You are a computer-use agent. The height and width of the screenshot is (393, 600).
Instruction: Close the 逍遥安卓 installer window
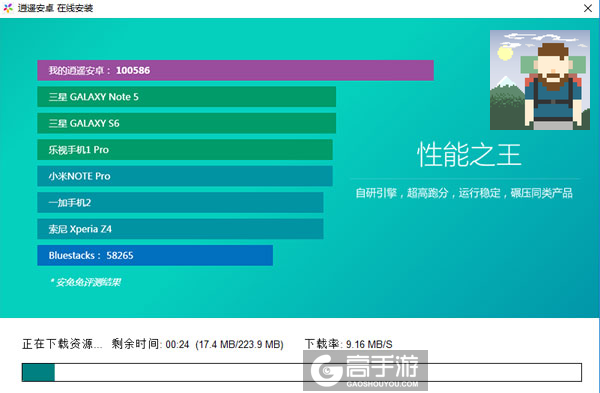588,8
